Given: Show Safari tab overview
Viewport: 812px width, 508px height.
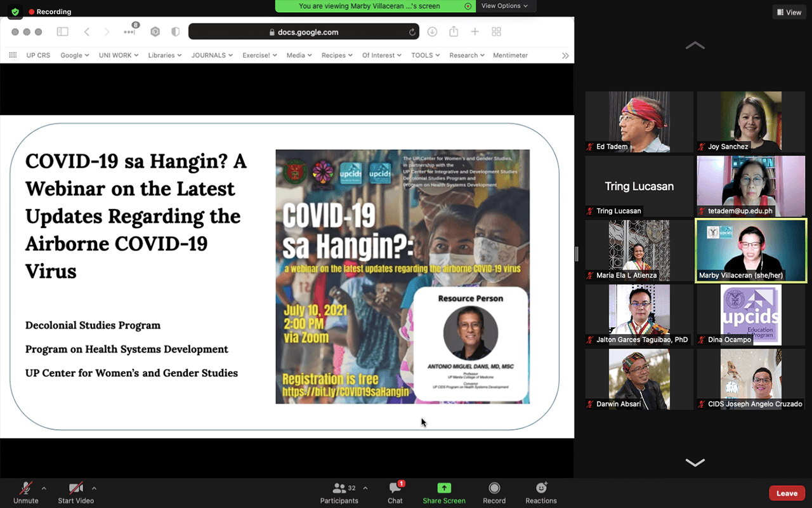Looking at the screenshot, I should [x=497, y=32].
